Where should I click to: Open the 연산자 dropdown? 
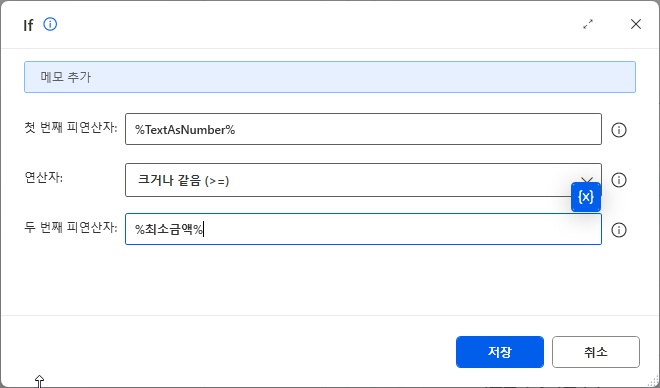click(x=363, y=180)
